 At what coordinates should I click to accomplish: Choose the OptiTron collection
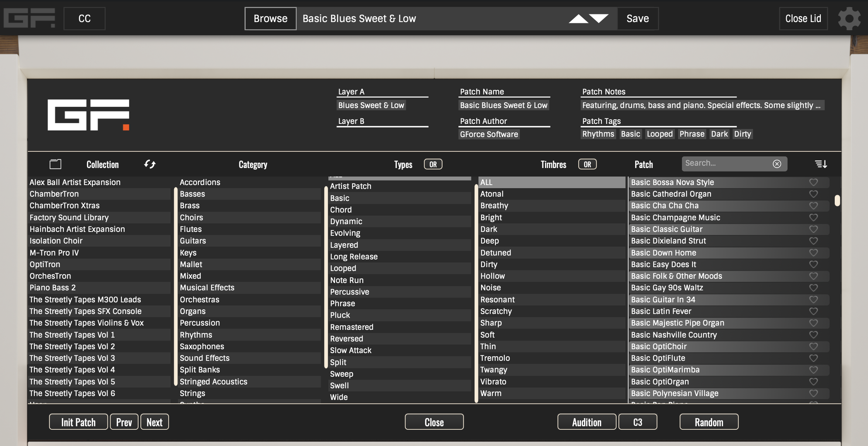click(x=45, y=264)
